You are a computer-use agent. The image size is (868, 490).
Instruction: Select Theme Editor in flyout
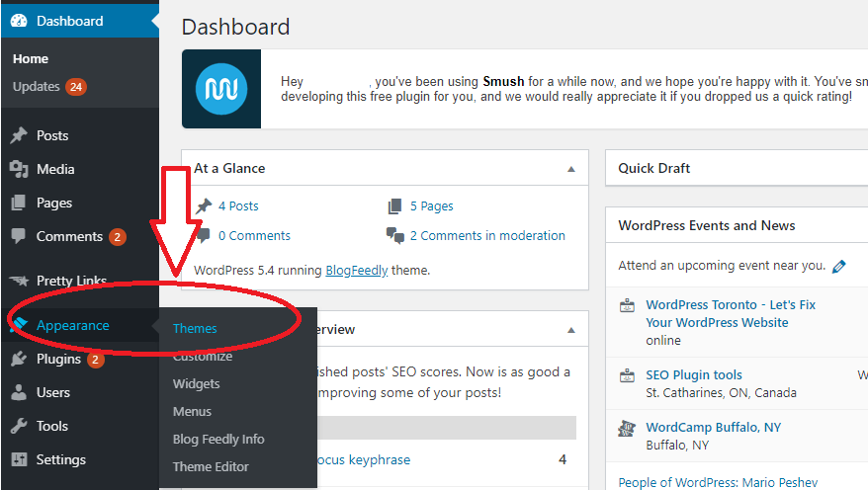(x=211, y=466)
